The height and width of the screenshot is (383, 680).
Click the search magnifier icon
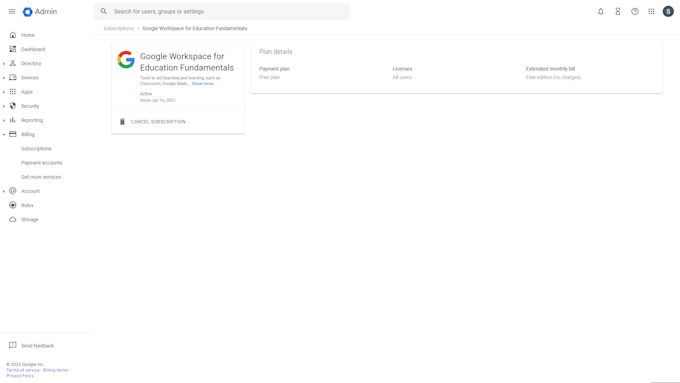point(104,11)
